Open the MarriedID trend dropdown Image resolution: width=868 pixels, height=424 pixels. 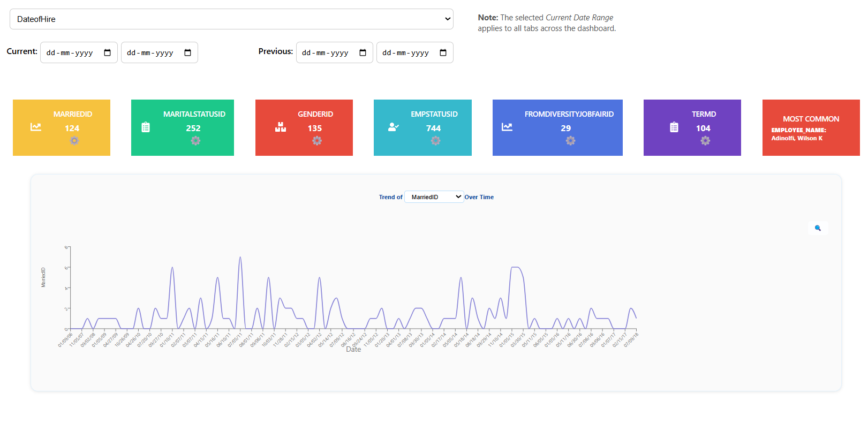tap(434, 197)
